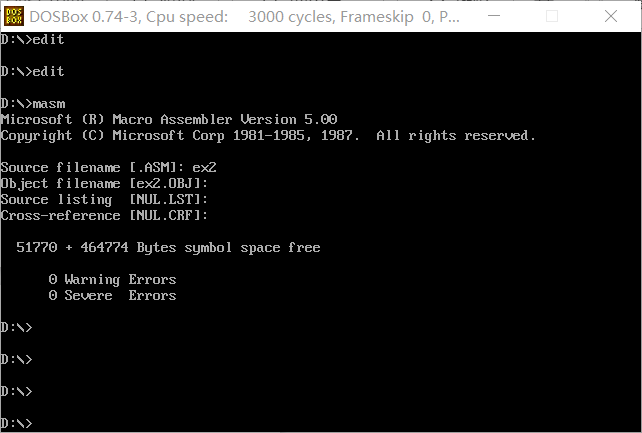
Task: Click the Cross-reference [NUL.CRF] line
Action: point(104,216)
